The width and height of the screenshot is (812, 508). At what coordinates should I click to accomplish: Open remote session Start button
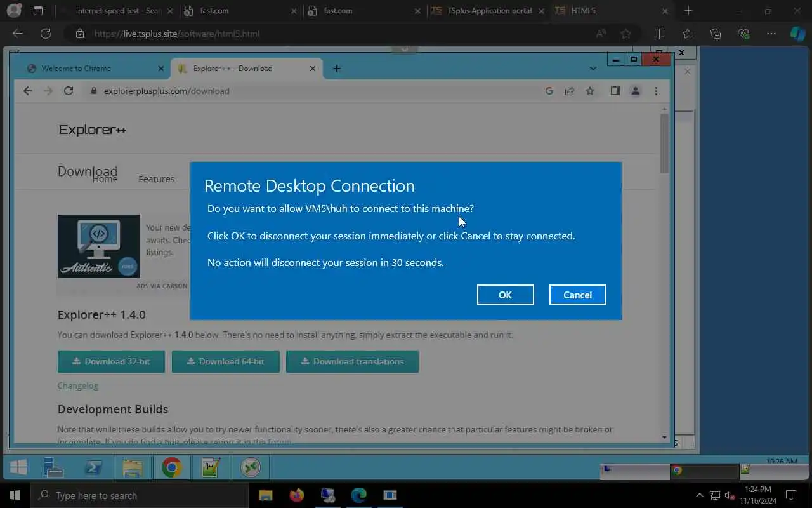point(18,468)
